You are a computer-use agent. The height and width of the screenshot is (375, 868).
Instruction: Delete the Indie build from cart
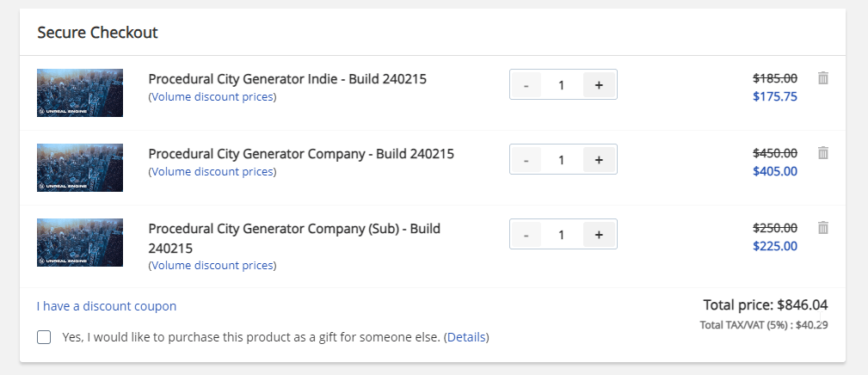click(823, 78)
